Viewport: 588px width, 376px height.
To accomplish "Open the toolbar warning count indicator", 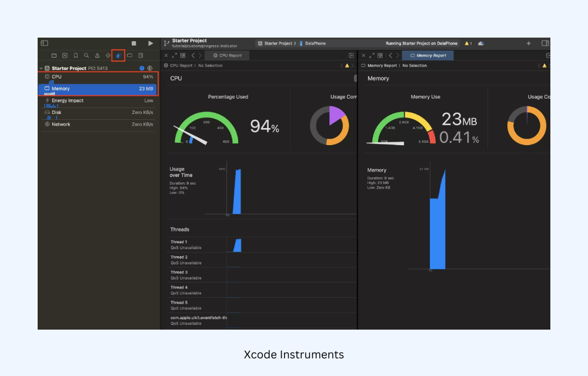I will pyautogui.click(x=468, y=43).
